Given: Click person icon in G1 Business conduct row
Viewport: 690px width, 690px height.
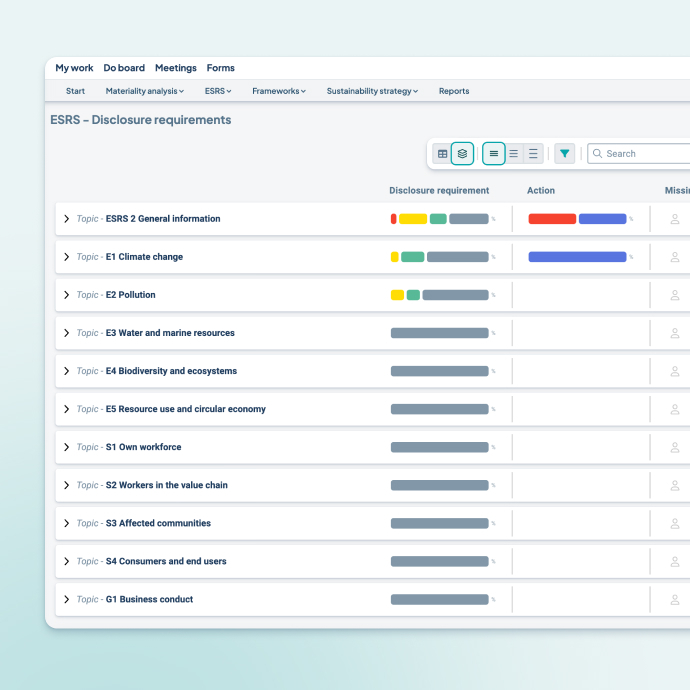Looking at the screenshot, I should click(675, 599).
